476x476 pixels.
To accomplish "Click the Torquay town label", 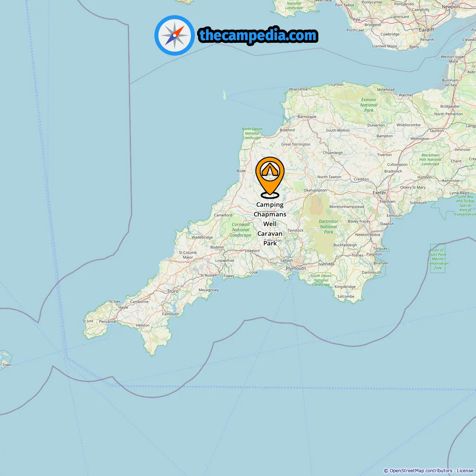I will tap(380, 248).
